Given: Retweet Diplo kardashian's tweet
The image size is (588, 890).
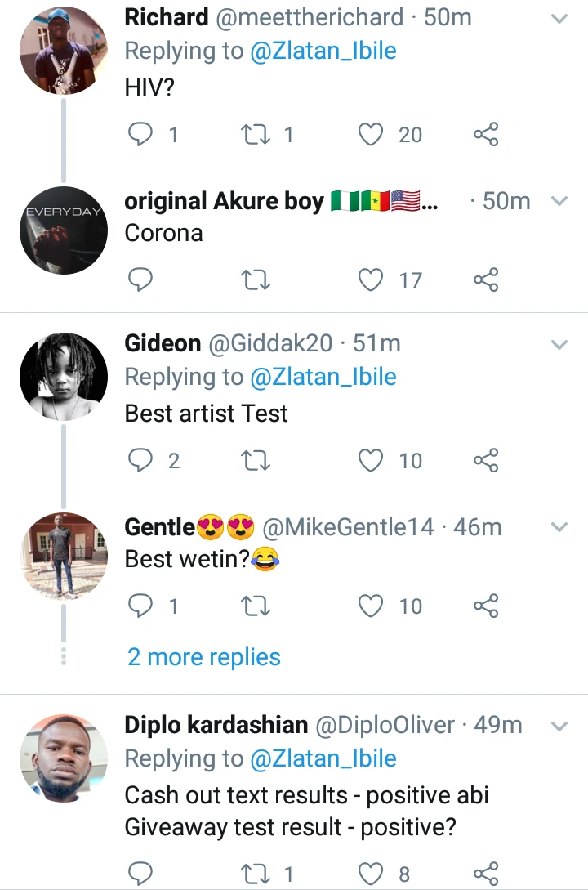Looking at the screenshot, I should [x=256, y=874].
